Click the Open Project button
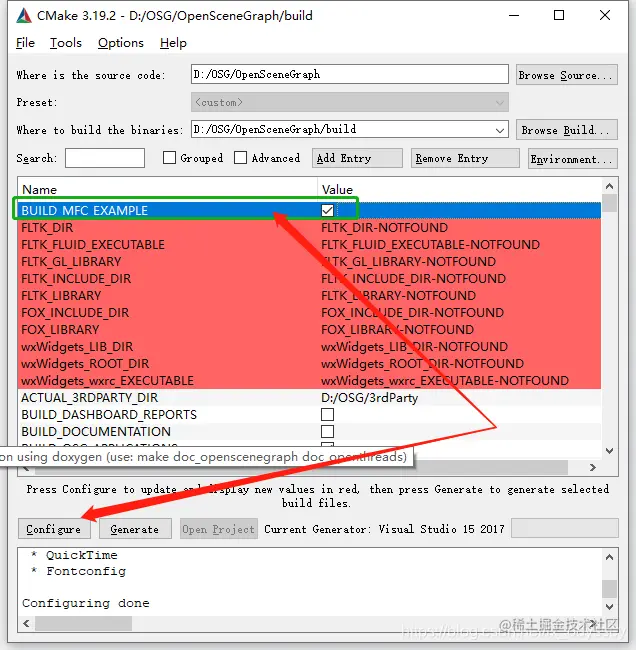The width and height of the screenshot is (636, 650). (219, 529)
